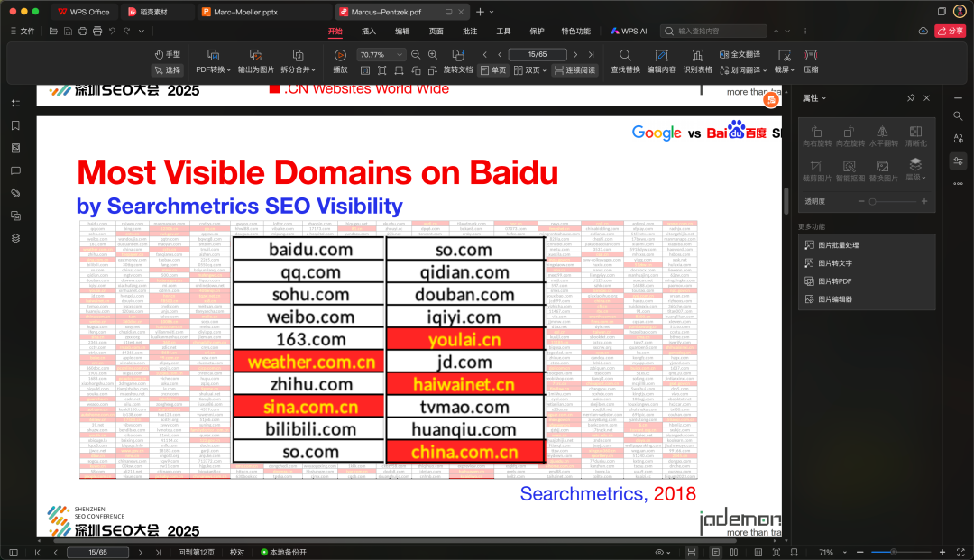Click the 输入查找内容 search field
Image resolution: width=974 pixels, height=560 pixels.
(714, 31)
